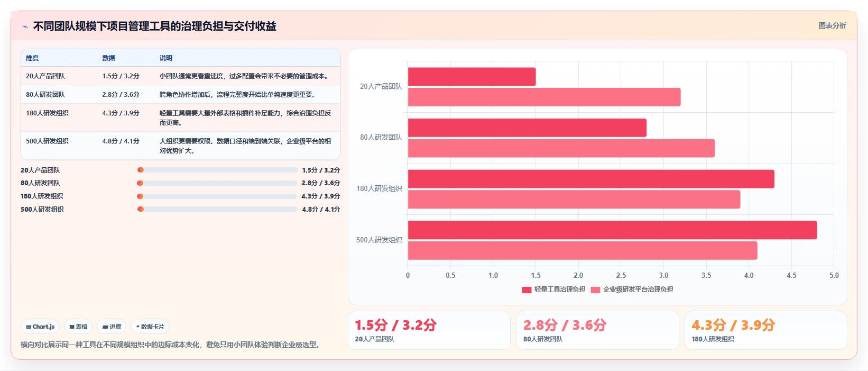
Task: Click the description starting 小团队通常更看重速度
Action: click(x=245, y=76)
